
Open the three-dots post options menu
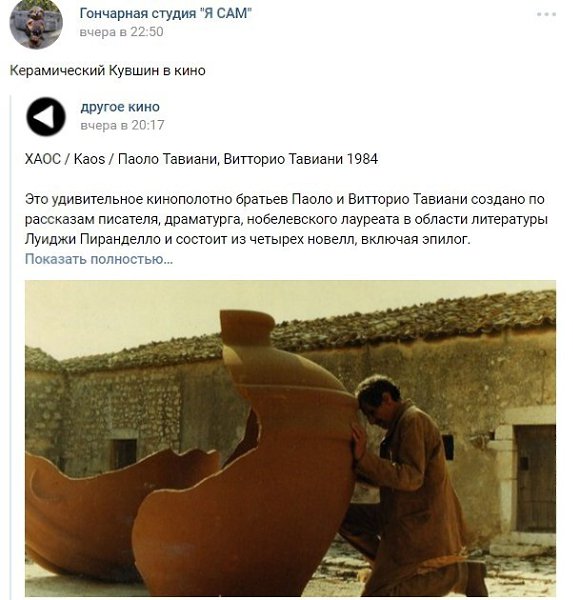pos(546,15)
